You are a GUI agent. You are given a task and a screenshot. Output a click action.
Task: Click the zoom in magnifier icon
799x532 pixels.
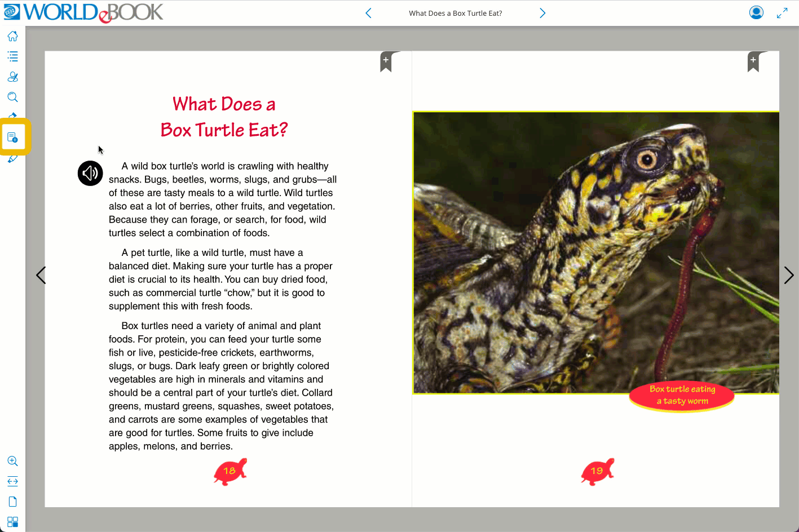click(x=12, y=461)
